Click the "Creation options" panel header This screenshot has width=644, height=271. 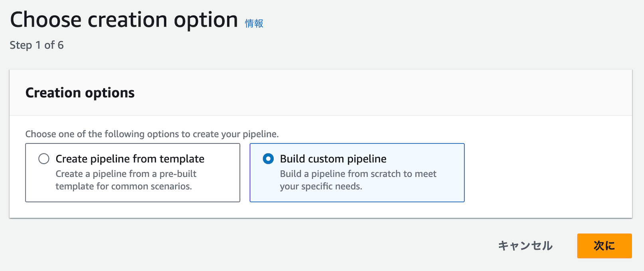(x=80, y=93)
